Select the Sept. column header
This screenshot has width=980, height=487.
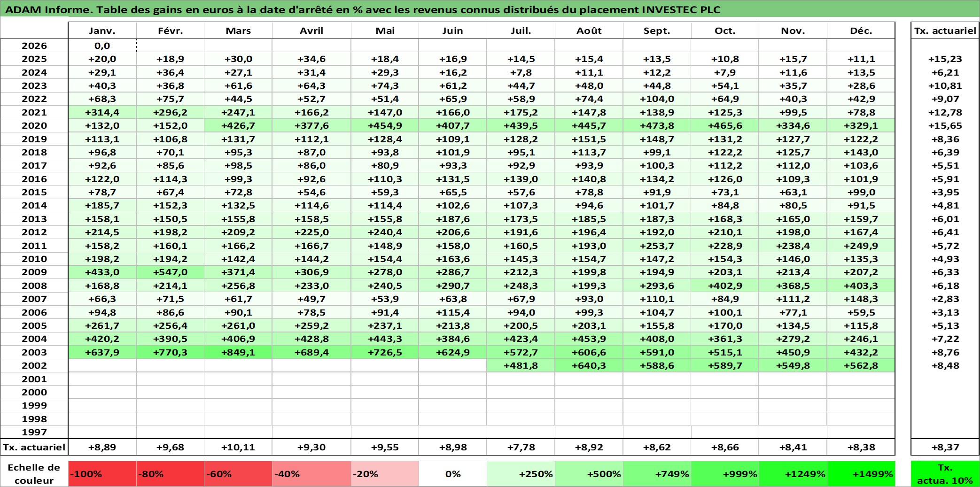click(657, 31)
